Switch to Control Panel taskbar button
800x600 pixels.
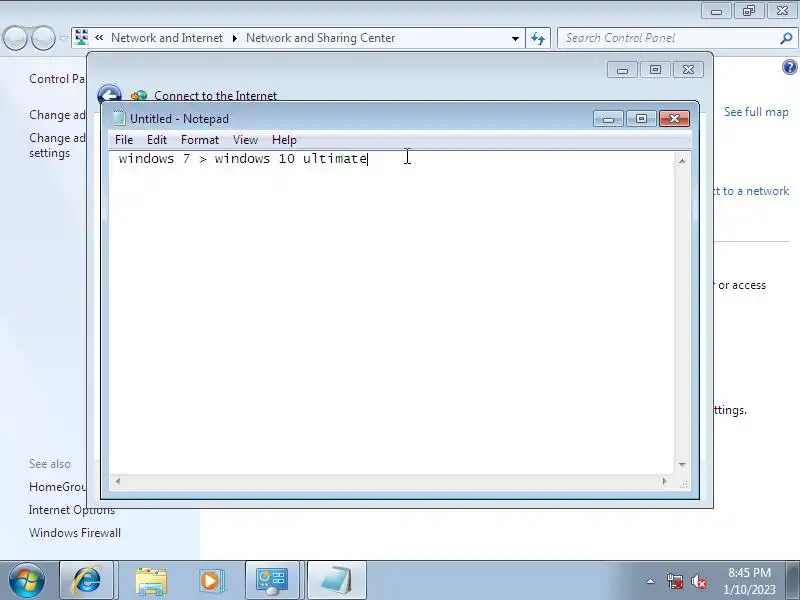[272, 581]
